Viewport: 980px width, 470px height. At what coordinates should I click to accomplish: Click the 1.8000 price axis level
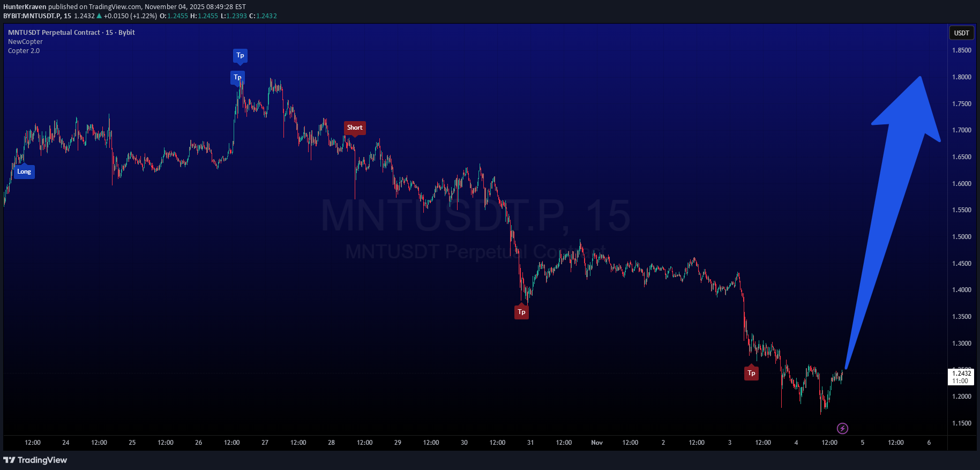pos(961,77)
